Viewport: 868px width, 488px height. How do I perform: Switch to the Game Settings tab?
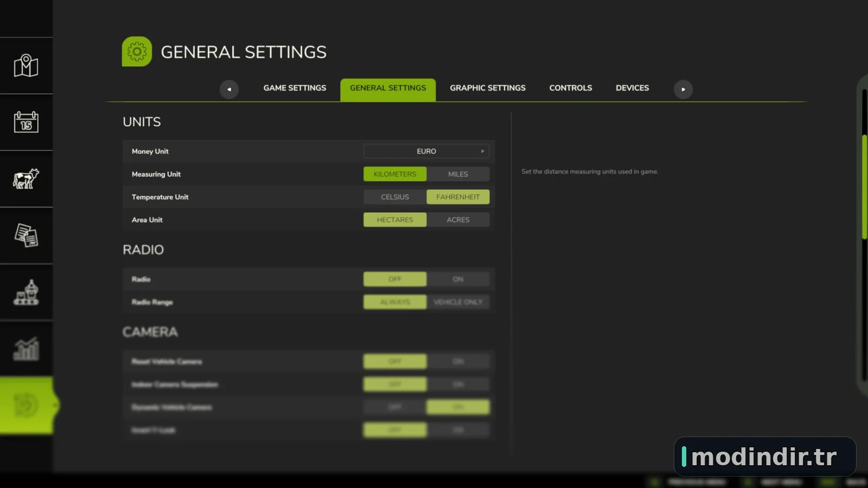[x=295, y=88]
